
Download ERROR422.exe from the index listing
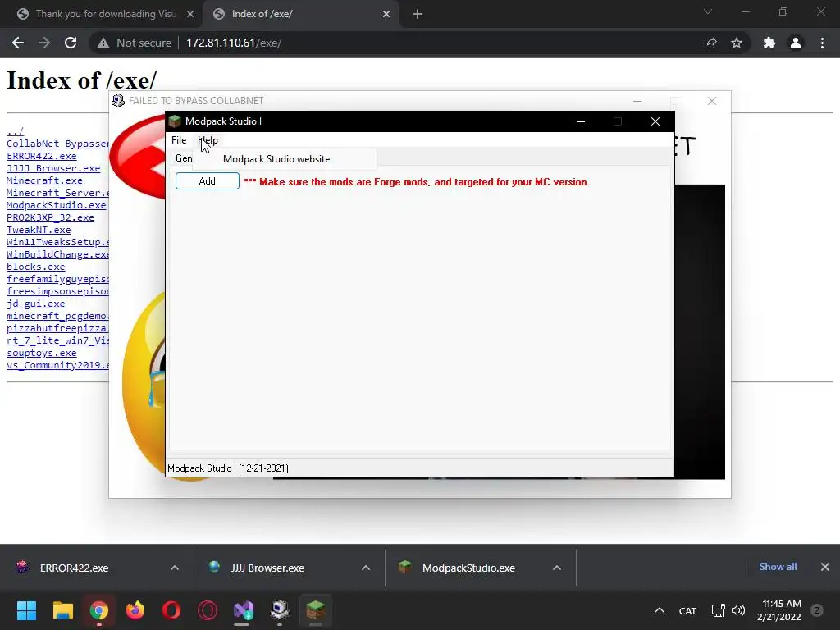(41, 156)
